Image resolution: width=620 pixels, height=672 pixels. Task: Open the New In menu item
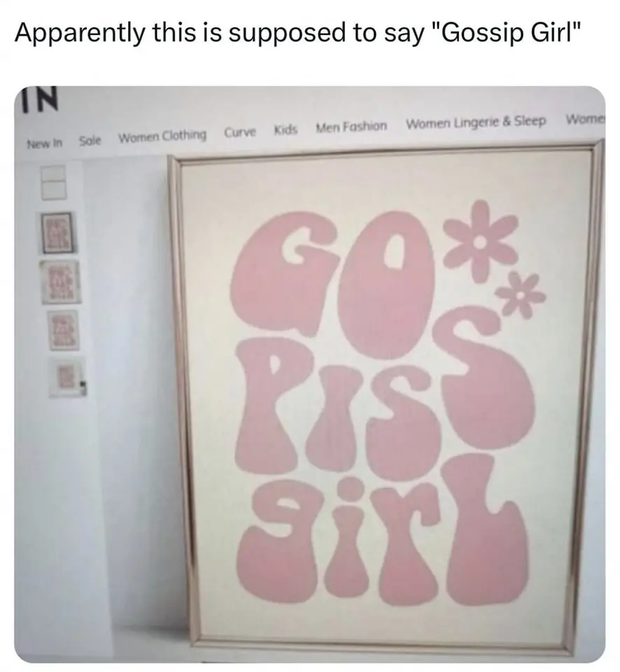click(44, 143)
